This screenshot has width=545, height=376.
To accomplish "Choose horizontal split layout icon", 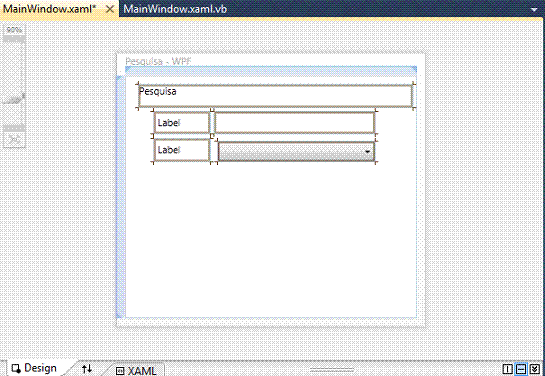I will pos(521,369).
